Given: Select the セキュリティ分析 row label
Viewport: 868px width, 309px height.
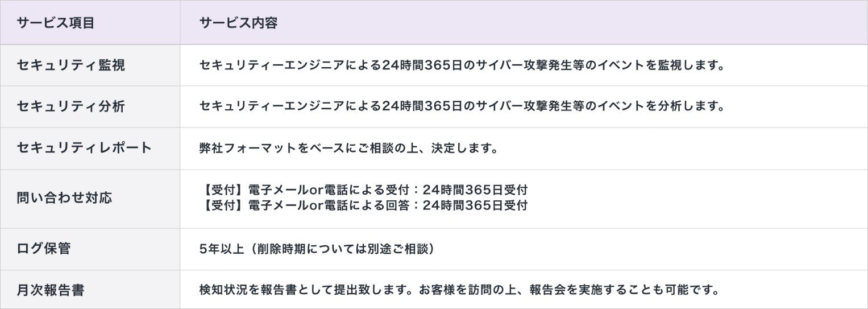Looking at the screenshot, I should 71,106.
